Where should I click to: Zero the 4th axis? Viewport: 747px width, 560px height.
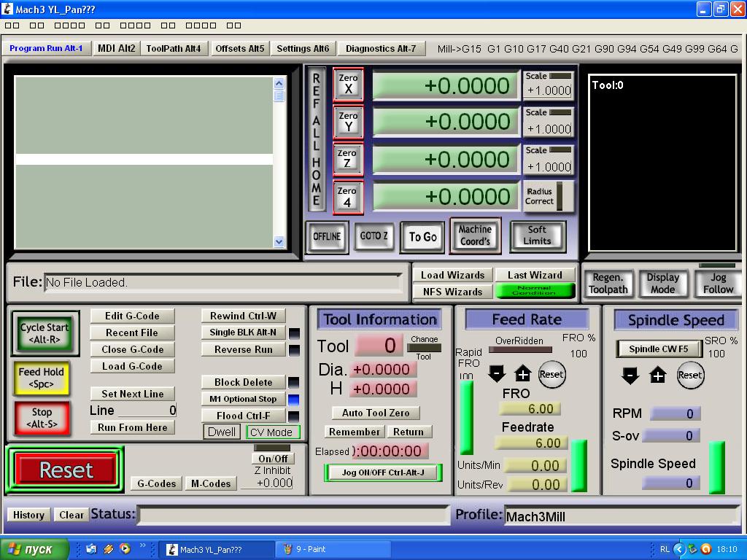(347, 197)
